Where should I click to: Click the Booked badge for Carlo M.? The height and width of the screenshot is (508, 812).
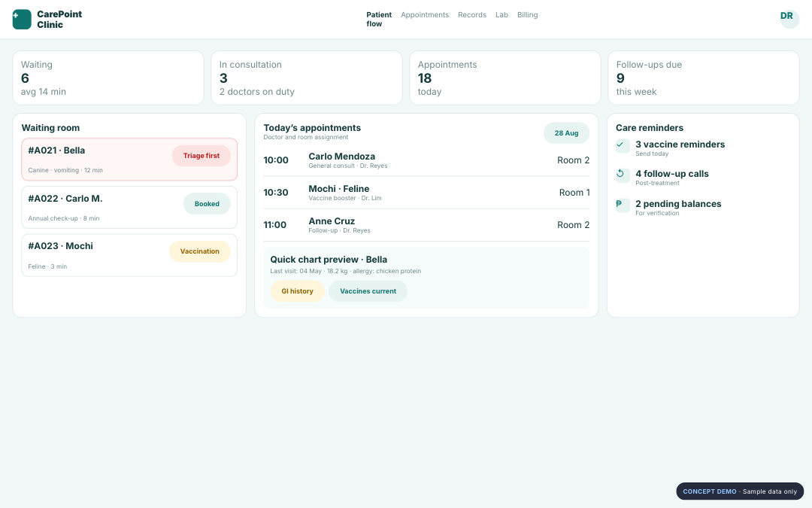[x=207, y=204]
